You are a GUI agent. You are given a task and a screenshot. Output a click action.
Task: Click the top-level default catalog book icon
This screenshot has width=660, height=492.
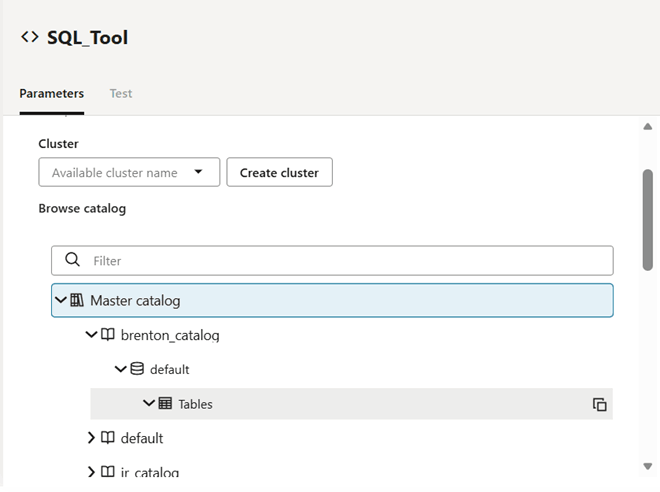tap(108, 438)
